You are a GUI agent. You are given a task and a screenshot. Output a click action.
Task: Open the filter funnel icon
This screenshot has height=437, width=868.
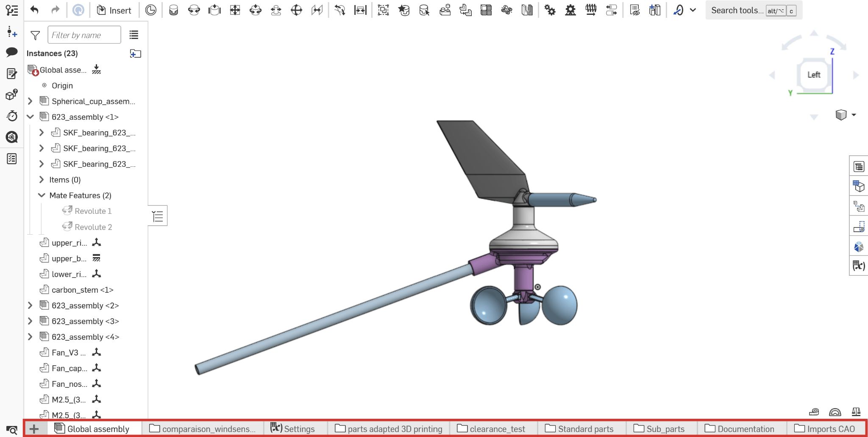pyautogui.click(x=35, y=35)
